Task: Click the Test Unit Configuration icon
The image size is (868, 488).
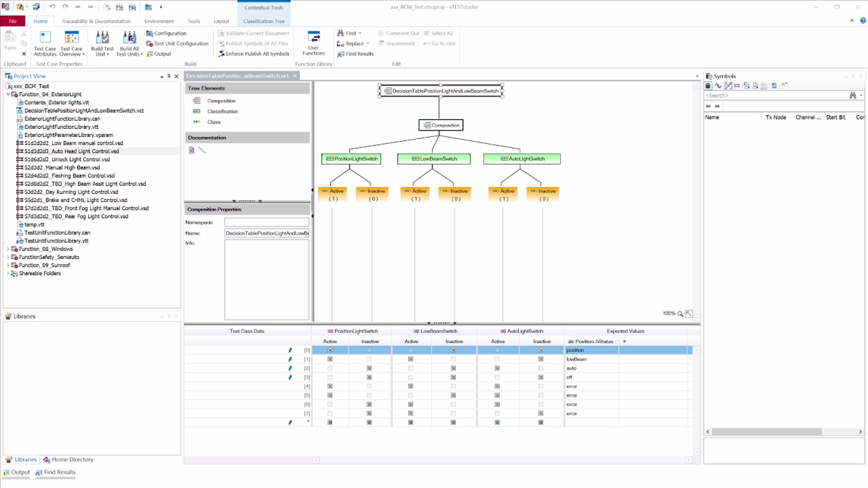Action: 150,44
